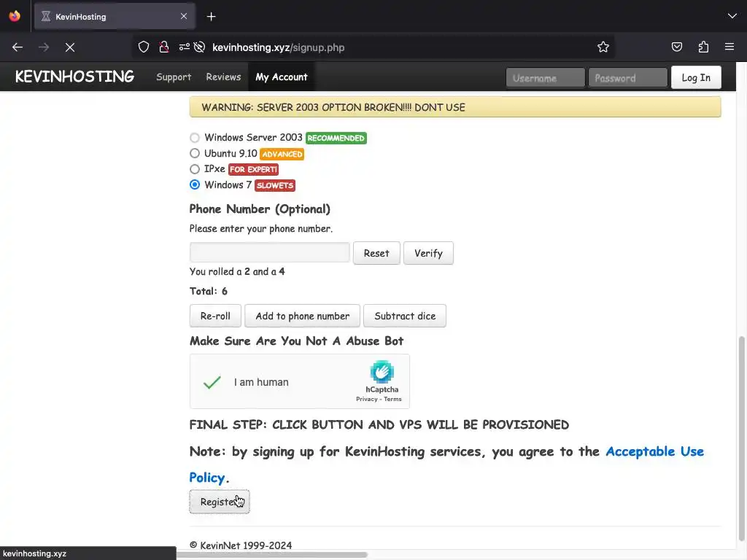Stop loading the page

tap(70, 47)
